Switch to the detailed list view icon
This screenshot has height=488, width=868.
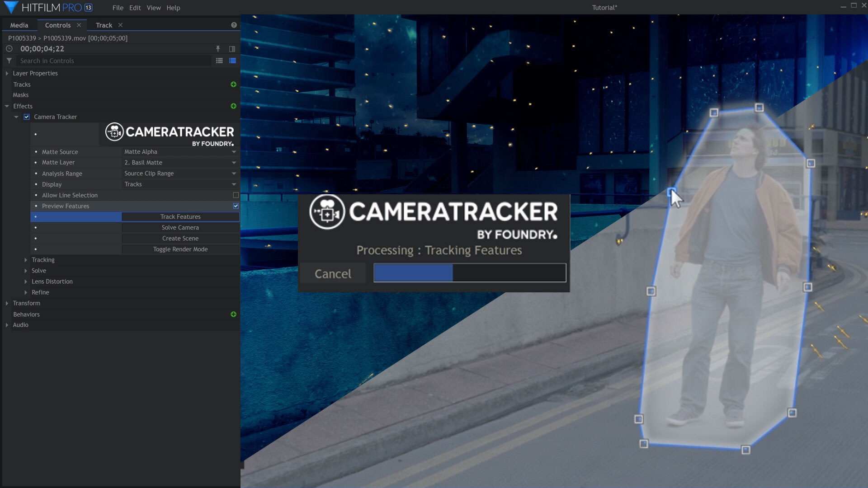coord(232,61)
